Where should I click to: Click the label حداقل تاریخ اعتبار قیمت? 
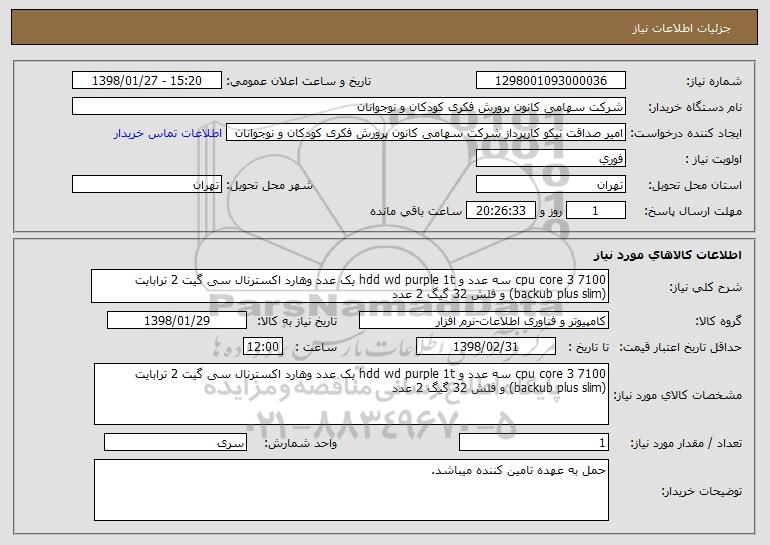[681, 347]
